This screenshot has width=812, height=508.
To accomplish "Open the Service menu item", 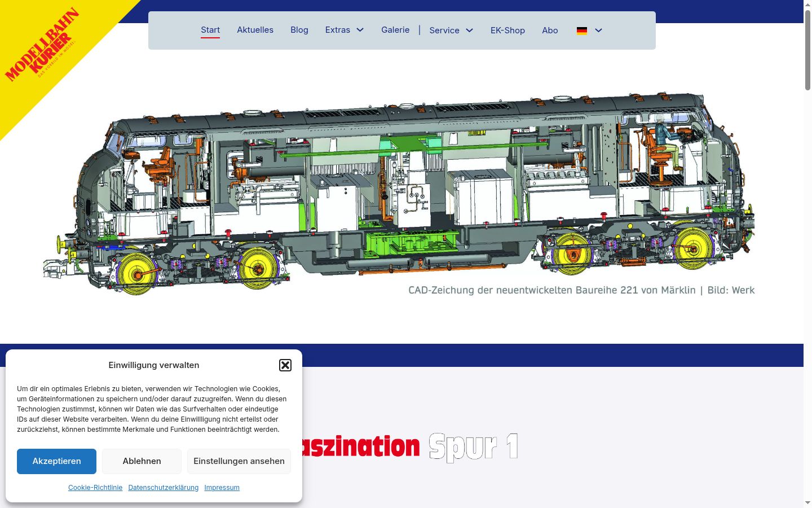I will pyautogui.click(x=444, y=30).
